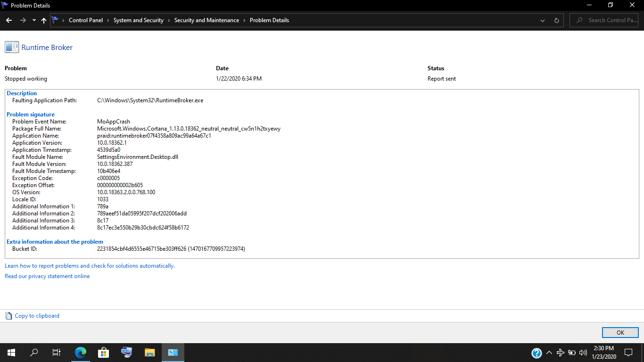The height and width of the screenshot is (362, 644).
Task: Launch Microsoft Edge from taskbar
Action: coord(81,353)
